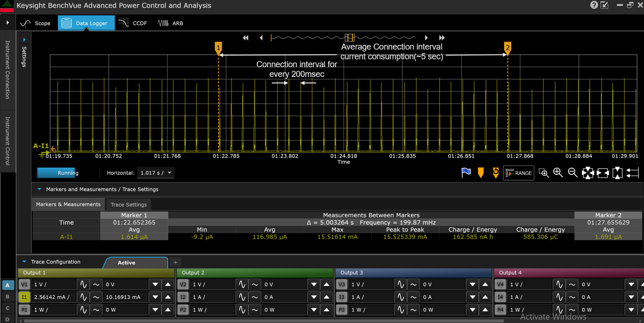Select the box zoom magnifier tool

544,173
